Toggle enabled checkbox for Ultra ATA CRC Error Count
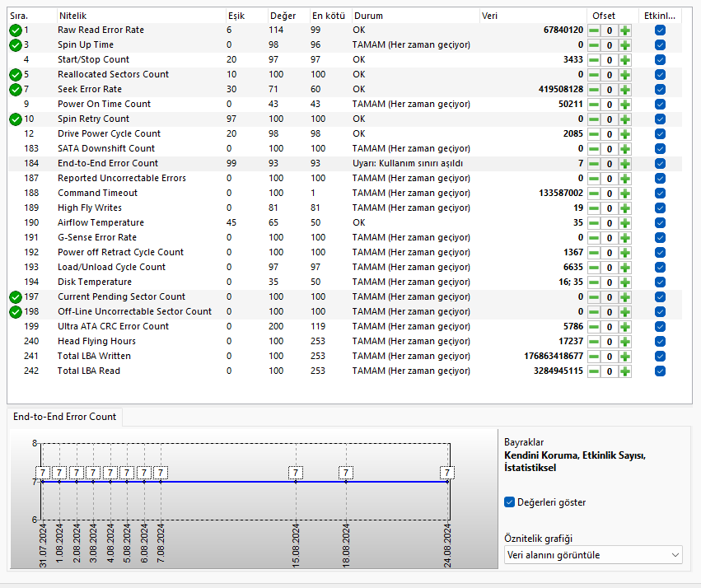Viewport: 701px width, 588px height. click(660, 327)
